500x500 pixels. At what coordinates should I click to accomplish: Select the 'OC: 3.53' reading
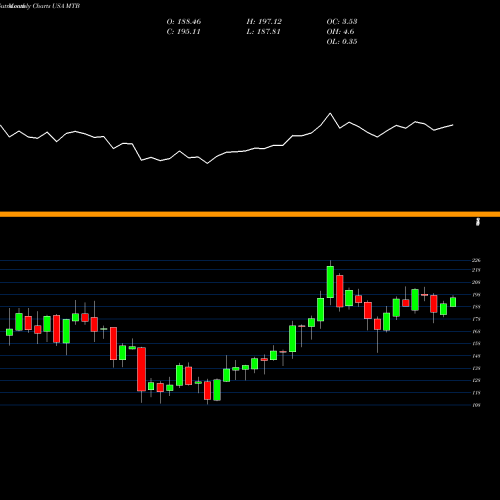[342, 22]
